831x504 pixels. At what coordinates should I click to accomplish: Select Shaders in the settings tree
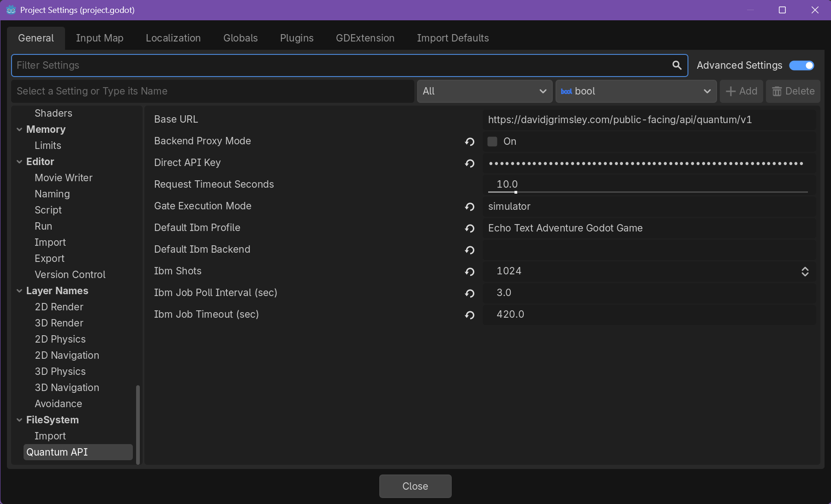[x=54, y=113]
